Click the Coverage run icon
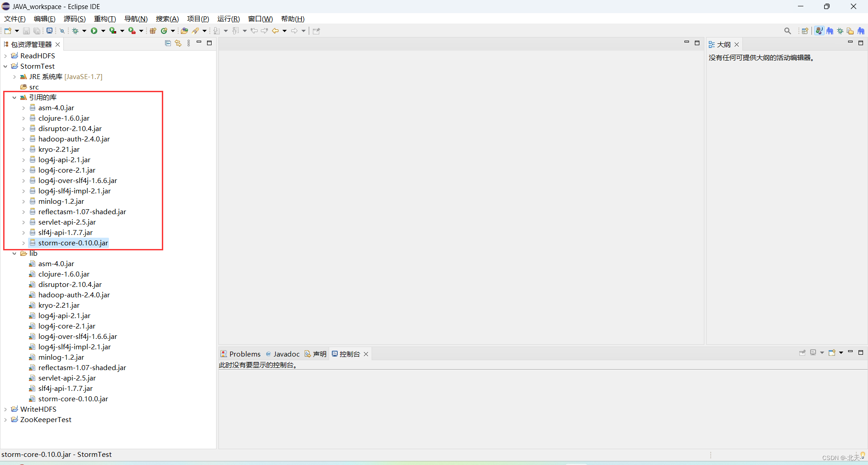 (x=113, y=31)
